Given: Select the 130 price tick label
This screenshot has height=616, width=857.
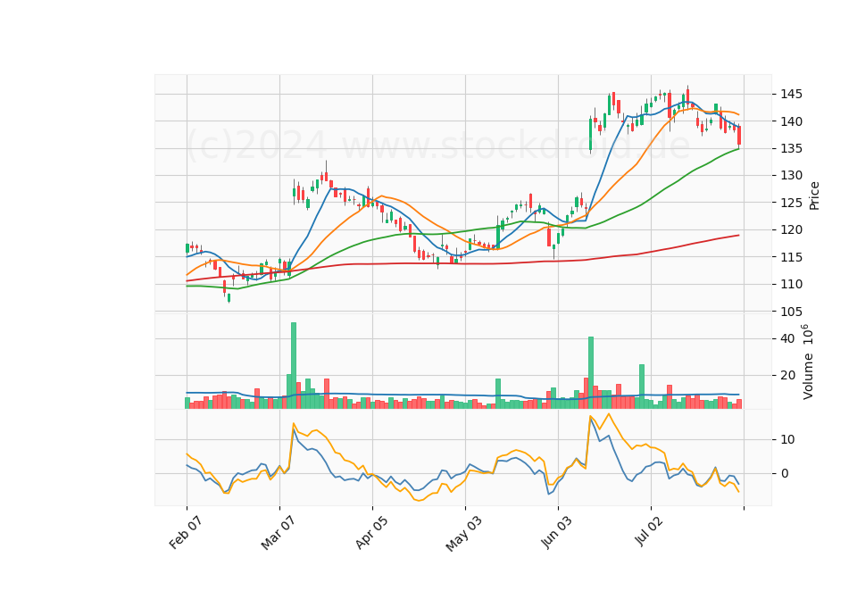Looking at the screenshot, I should [x=791, y=176].
